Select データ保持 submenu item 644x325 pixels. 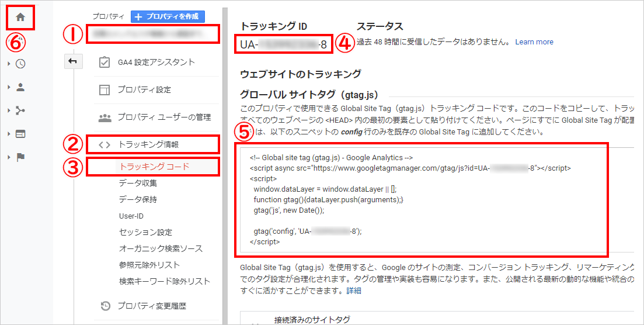coord(138,199)
